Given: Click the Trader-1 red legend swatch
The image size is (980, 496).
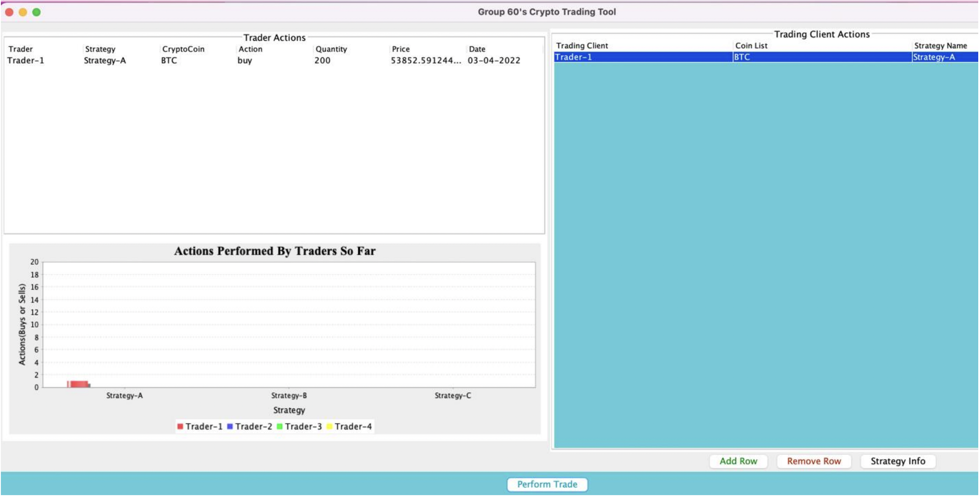Looking at the screenshot, I should (x=180, y=426).
